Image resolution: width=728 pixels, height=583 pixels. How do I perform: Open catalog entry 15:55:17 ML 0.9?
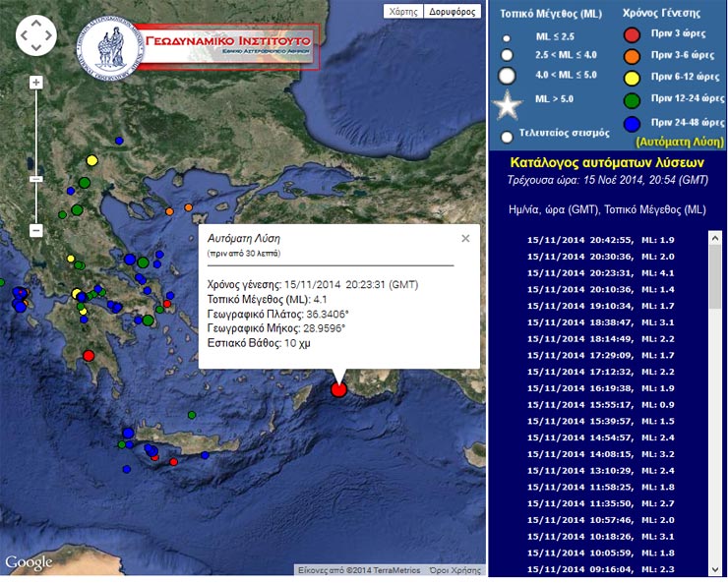pyautogui.click(x=601, y=405)
